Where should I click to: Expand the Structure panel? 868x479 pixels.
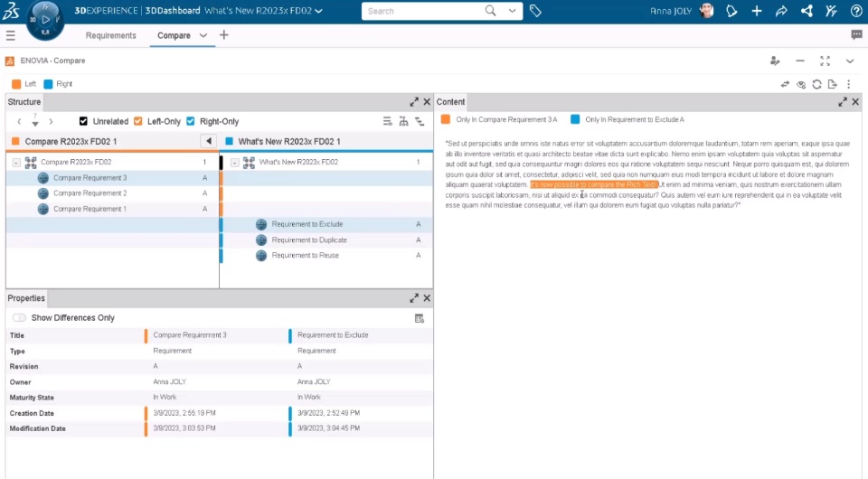tap(414, 102)
